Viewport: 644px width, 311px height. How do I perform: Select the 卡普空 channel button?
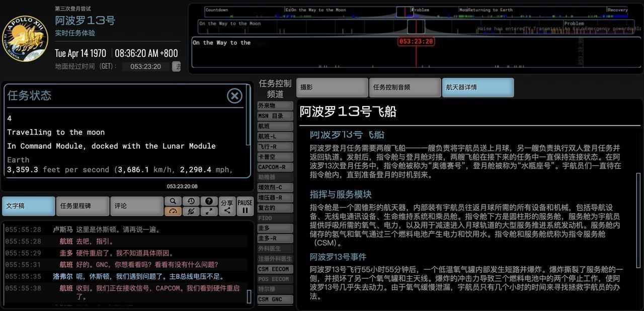[275, 157]
